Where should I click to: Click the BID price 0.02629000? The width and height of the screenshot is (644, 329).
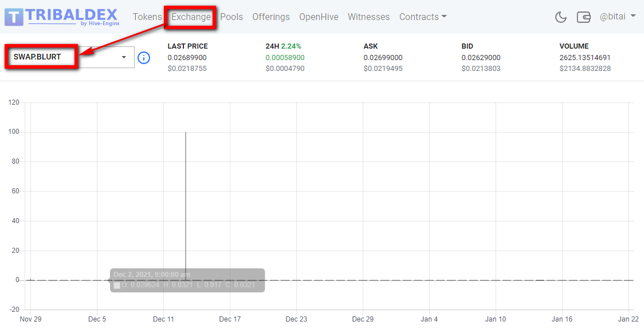[481, 57]
